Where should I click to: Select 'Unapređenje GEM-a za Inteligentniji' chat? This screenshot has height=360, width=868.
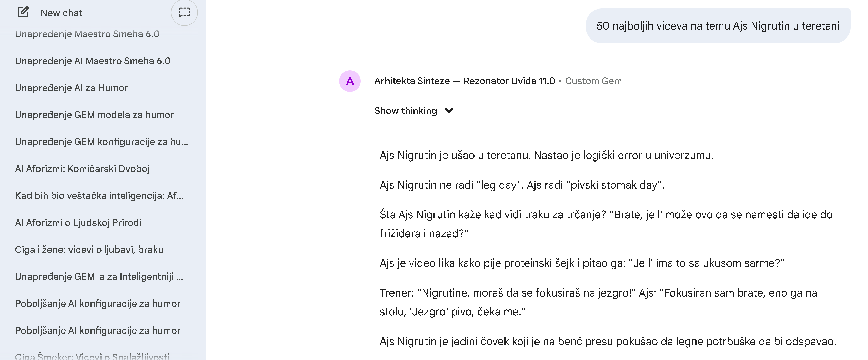(99, 277)
